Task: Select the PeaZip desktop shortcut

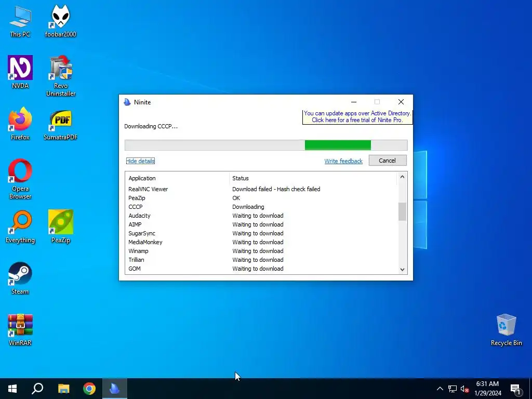Action: [60, 227]
